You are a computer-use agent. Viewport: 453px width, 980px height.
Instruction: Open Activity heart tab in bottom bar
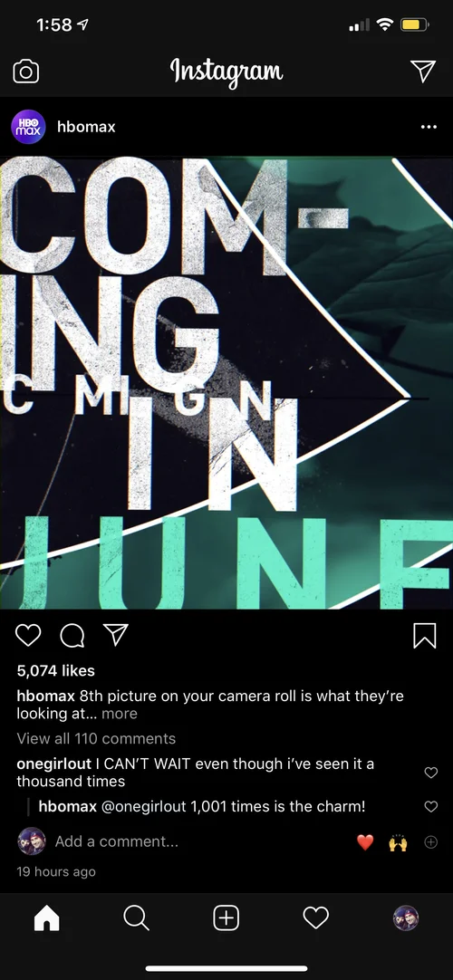tap(316, 918)
